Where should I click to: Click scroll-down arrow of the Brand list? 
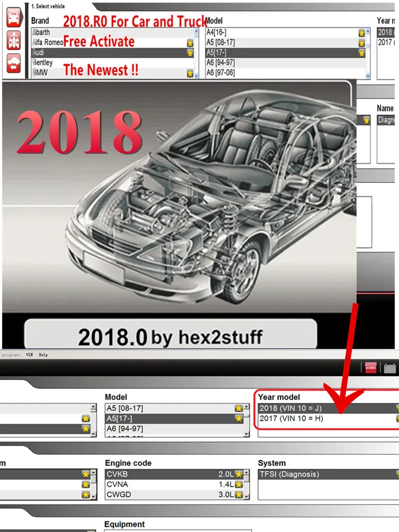(x=196, y=76)
